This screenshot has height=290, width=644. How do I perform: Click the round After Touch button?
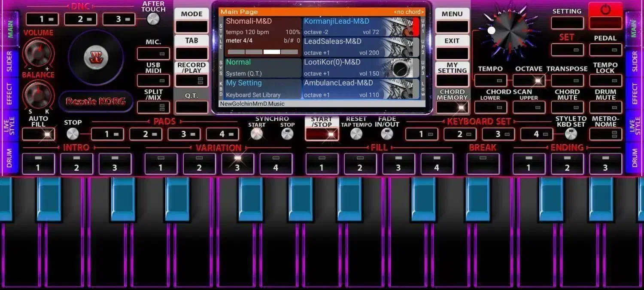click(x=153, y=19)
